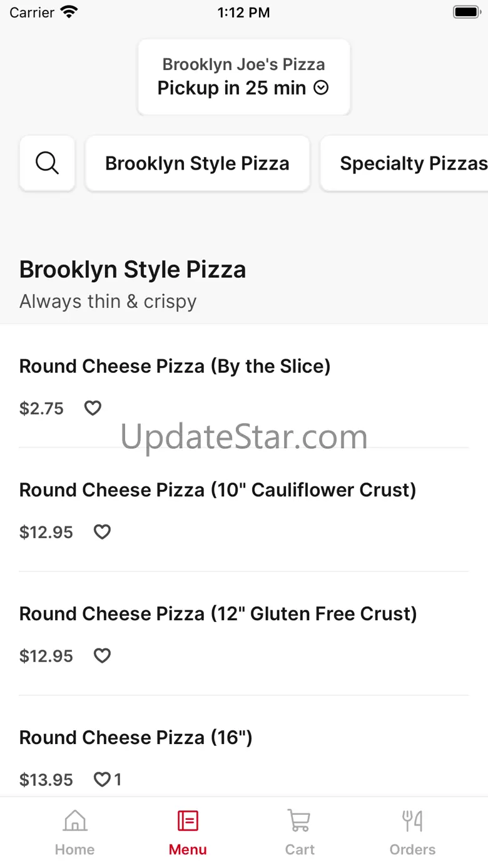Tap the battery icon in status bar
488x868 pixels.
pos(465,12)
